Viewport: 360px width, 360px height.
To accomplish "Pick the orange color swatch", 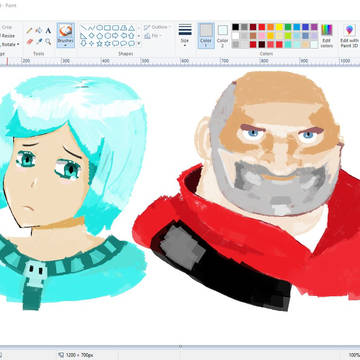I will pos(270,27).
